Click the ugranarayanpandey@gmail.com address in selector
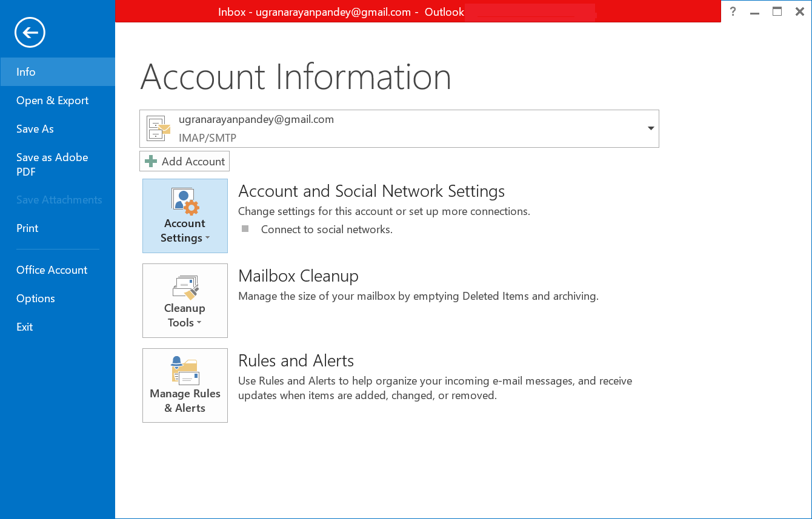812x519 pixels. (256, 119)
